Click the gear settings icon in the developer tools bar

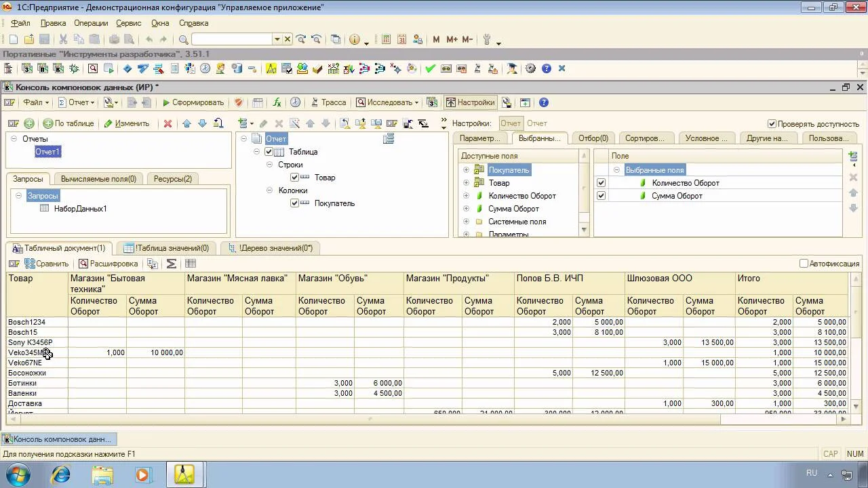[x=530, y=68]
